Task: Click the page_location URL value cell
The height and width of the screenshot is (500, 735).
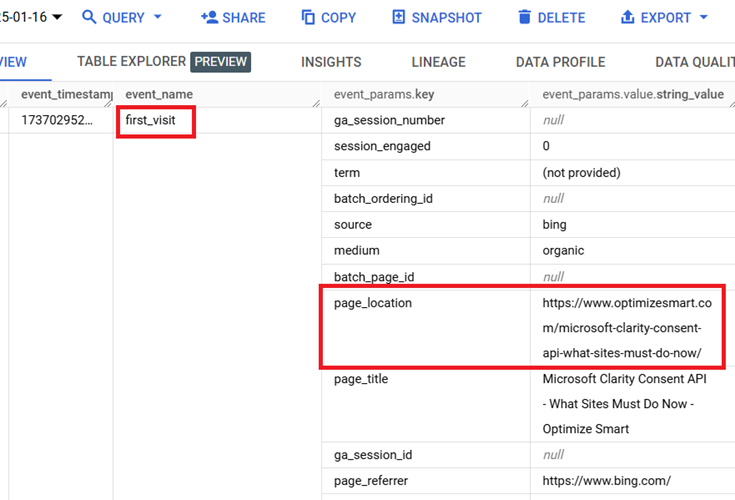Action: pyautogui.click(x=628, y=328)
